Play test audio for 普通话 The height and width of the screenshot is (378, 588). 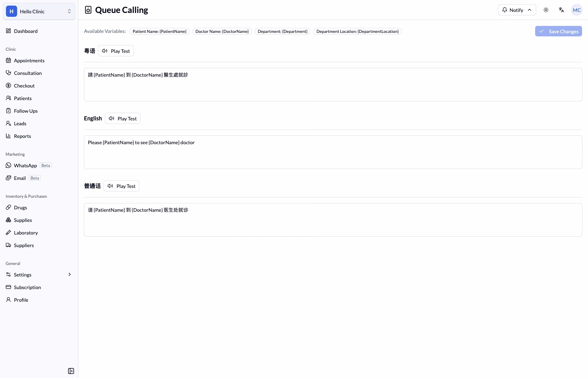(x=121, y=186)
